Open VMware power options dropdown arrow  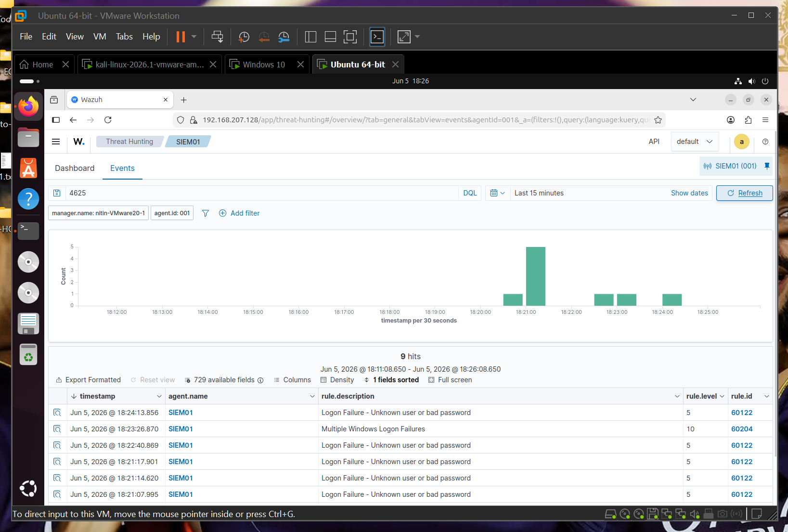pyautogui.click(x=194, y=37)
